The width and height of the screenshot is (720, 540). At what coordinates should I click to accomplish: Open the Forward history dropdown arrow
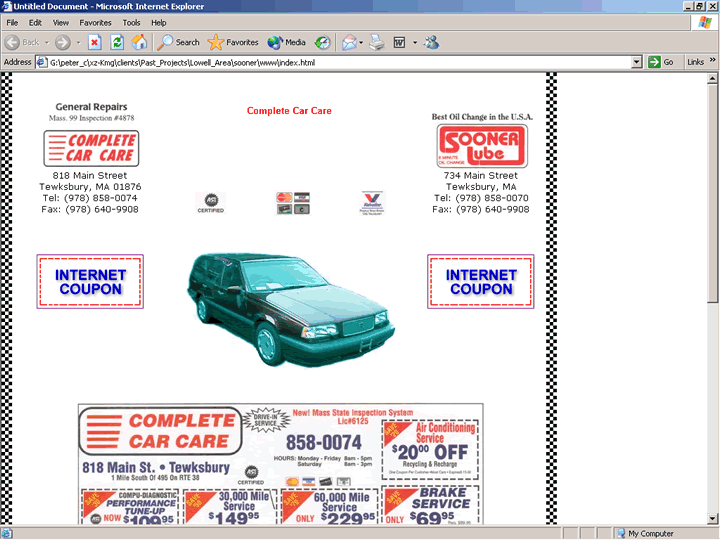coord(78,43)
